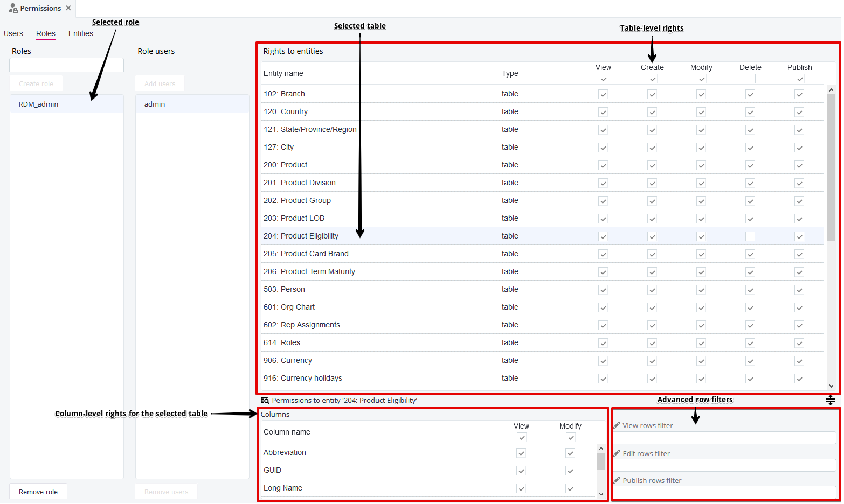Click the Remove users button

(x=167, y=492)
